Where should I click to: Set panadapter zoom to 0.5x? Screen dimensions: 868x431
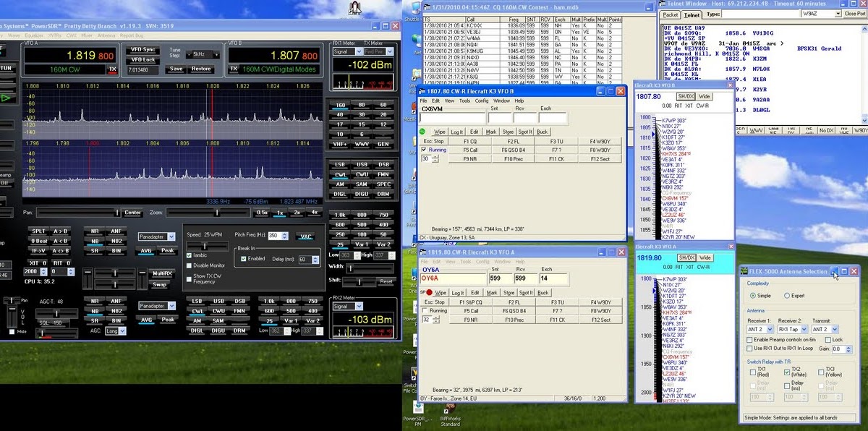click(x=262, y=213)
